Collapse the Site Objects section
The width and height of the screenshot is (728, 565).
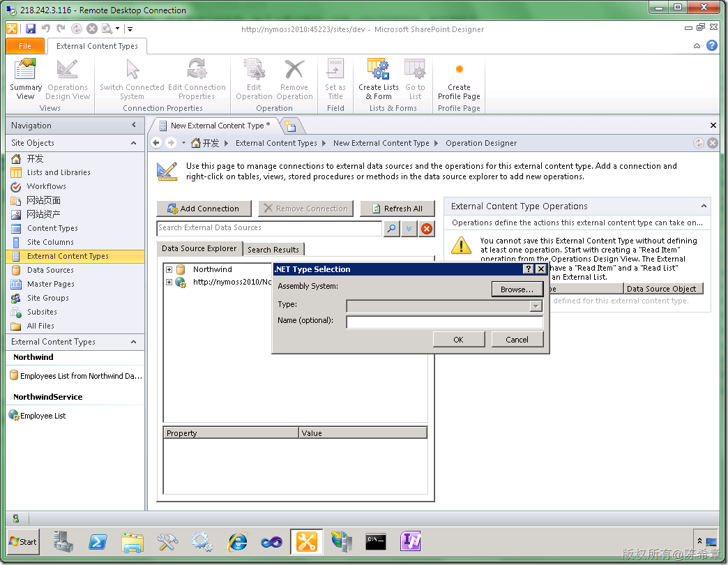point(134,143)
